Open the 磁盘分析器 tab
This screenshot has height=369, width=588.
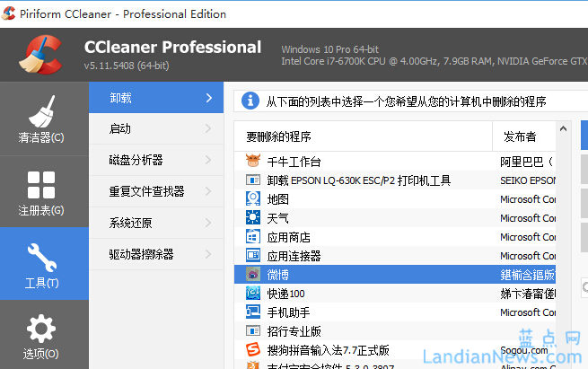pos(156,160)
